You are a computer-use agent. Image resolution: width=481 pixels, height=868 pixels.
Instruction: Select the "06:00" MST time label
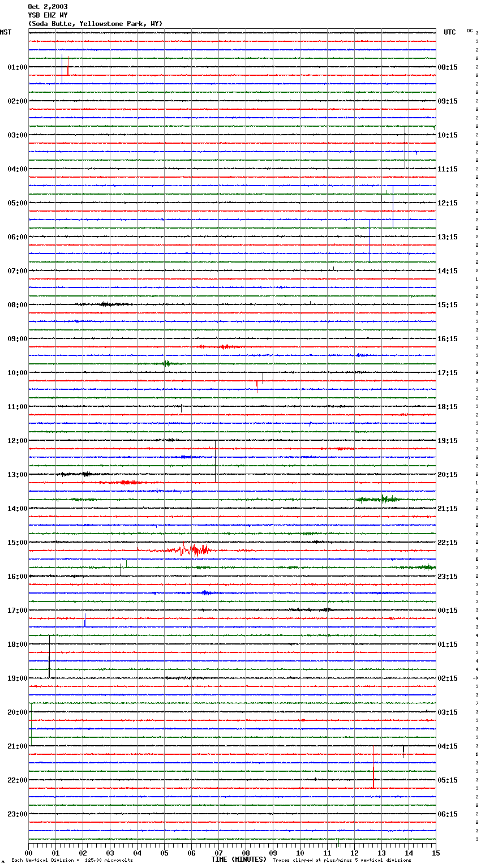pos(18,237)
